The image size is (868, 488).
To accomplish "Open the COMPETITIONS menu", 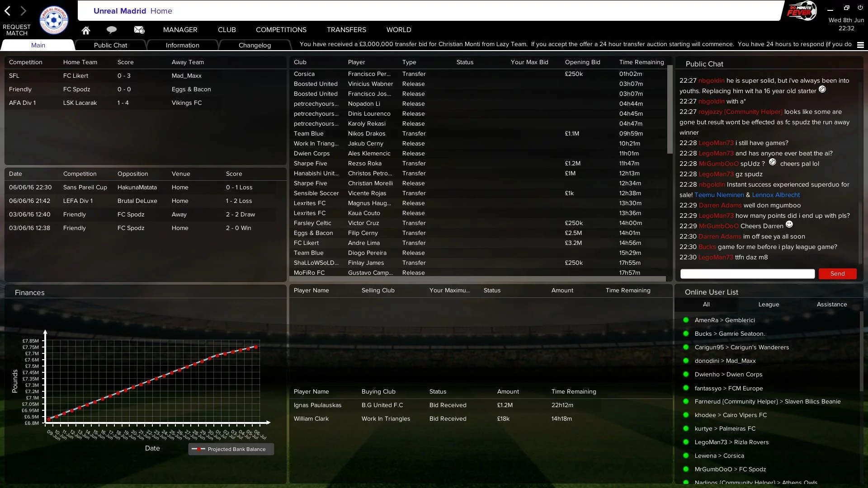I will click(x=281, y=30).
